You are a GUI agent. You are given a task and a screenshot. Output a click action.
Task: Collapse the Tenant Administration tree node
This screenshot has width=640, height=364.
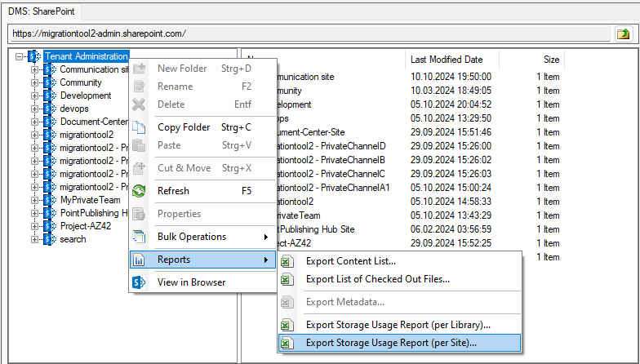coord(19,57)
